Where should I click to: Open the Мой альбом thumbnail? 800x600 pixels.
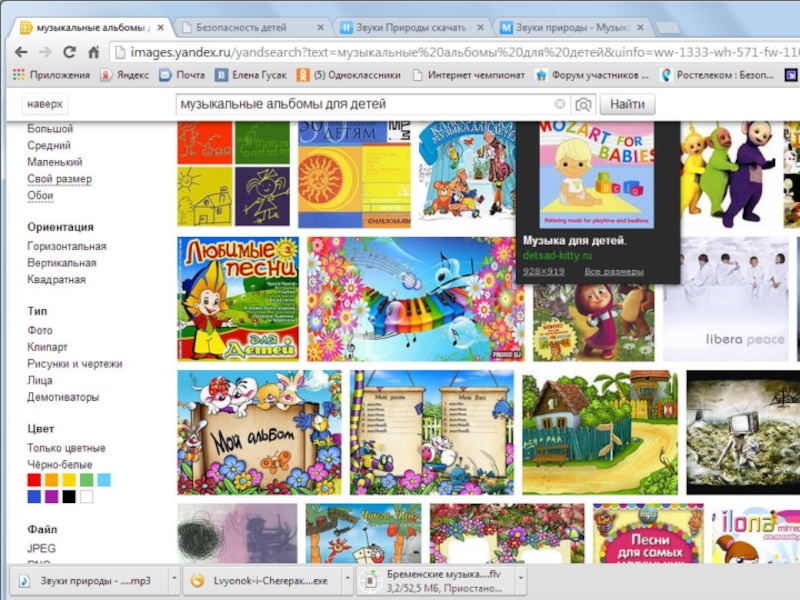(259, 433)
